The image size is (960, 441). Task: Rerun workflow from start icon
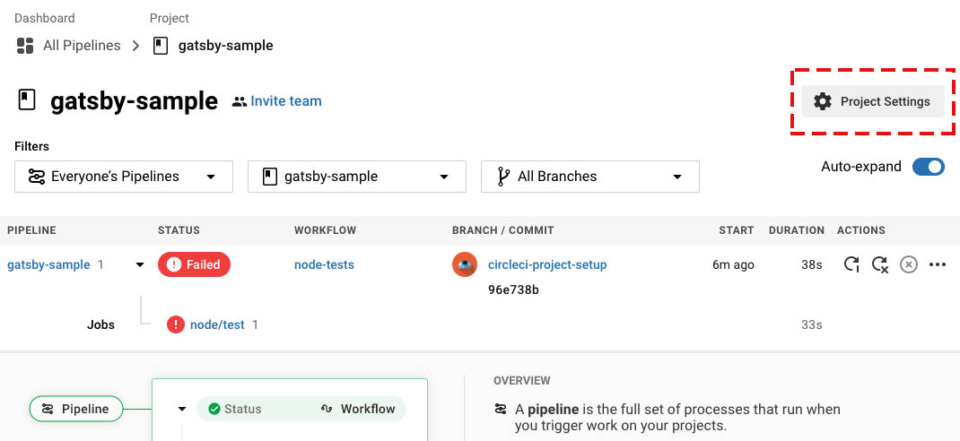pos(852,265)
